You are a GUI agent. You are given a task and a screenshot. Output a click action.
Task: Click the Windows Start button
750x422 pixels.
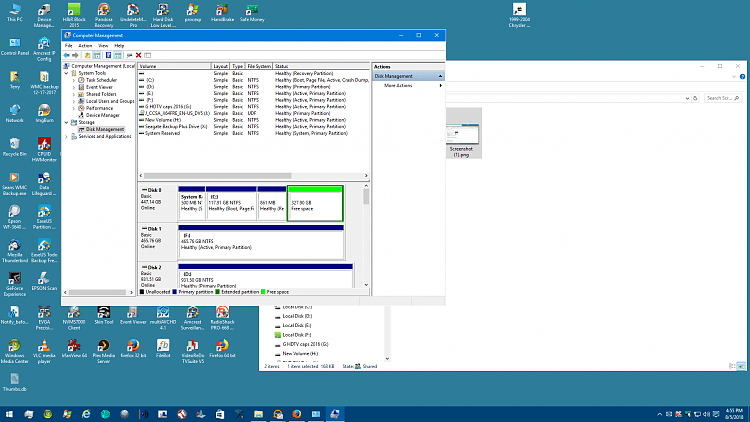click(9, 412)
